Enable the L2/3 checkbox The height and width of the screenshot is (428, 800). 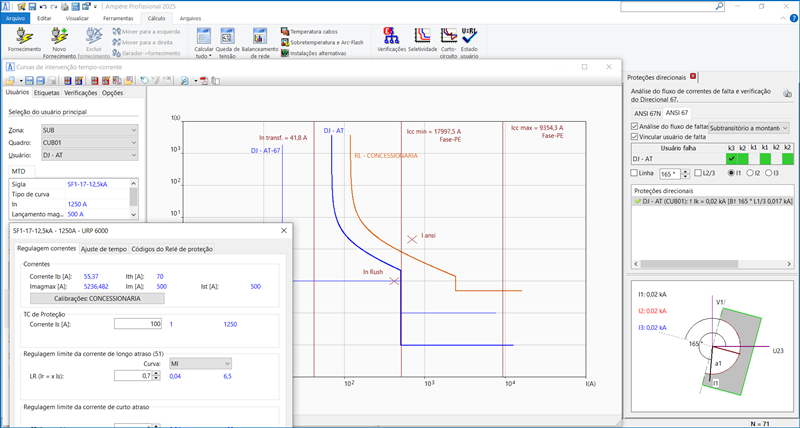(698, 173)
